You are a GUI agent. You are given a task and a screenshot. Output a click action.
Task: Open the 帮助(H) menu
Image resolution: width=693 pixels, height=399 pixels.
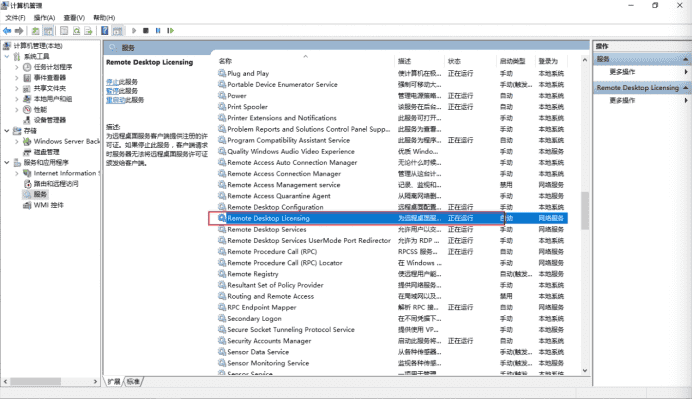point(104,18)
